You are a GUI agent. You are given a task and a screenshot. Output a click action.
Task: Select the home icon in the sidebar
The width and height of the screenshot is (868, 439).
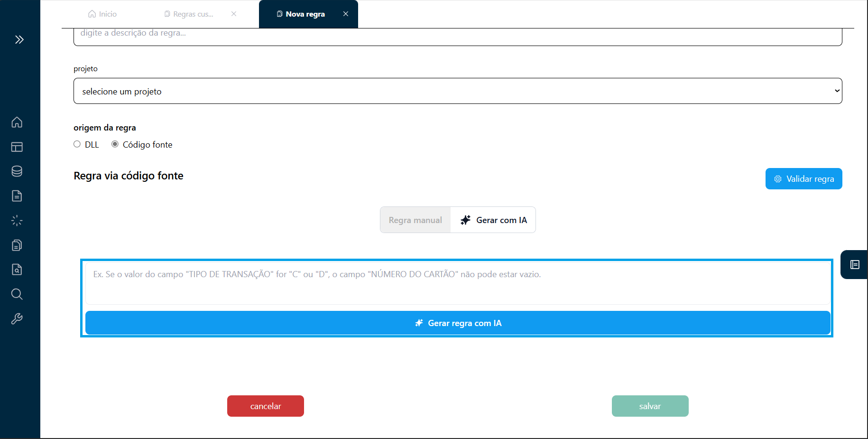point(17,122)
